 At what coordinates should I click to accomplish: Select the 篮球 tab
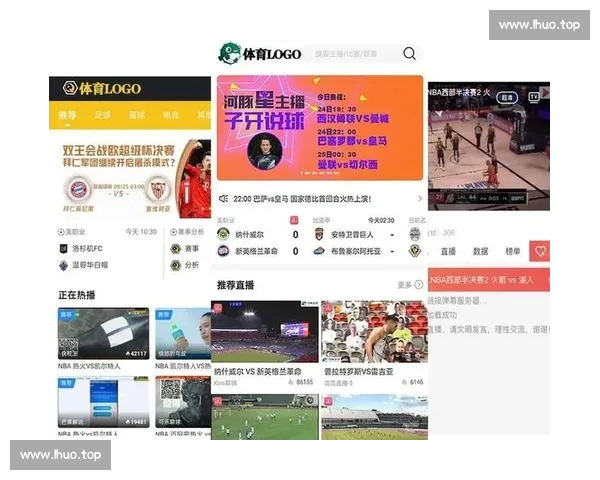click(x=137, y=115)
